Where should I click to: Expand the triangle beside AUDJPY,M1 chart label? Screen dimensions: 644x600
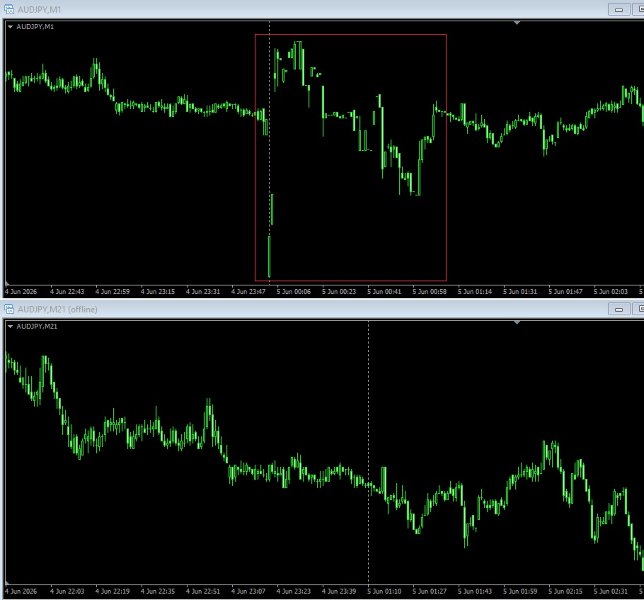click(x=10, y=27)
